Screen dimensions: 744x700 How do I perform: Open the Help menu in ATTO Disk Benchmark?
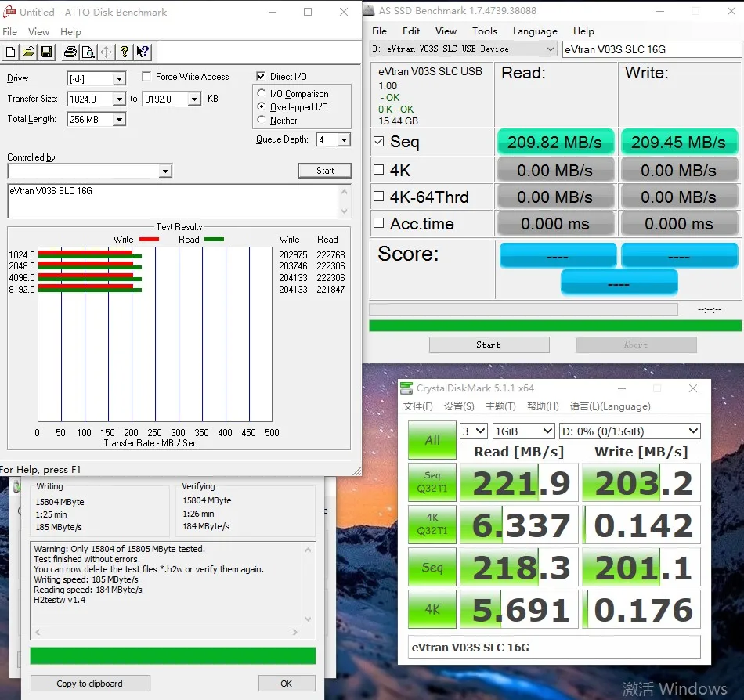coord(70,32)
